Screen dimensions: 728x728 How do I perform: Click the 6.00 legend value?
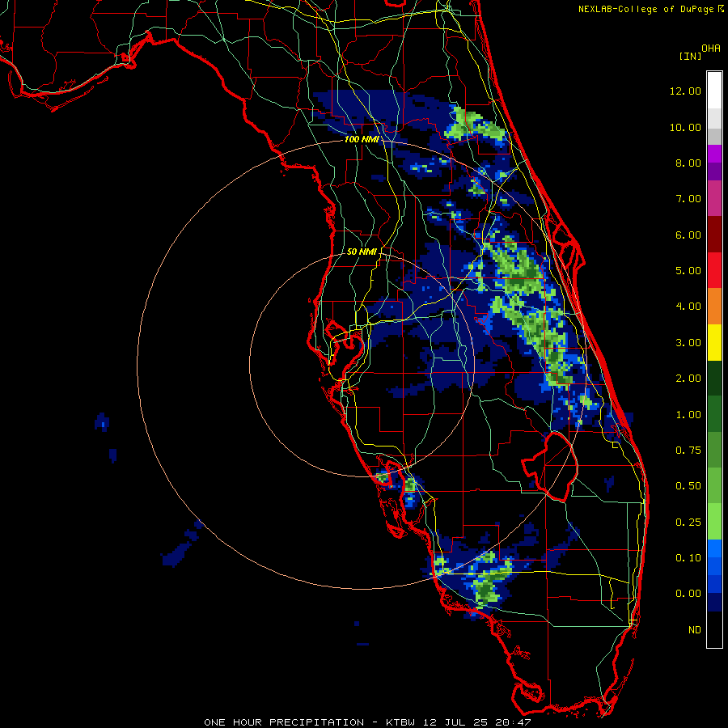(688, 235)
